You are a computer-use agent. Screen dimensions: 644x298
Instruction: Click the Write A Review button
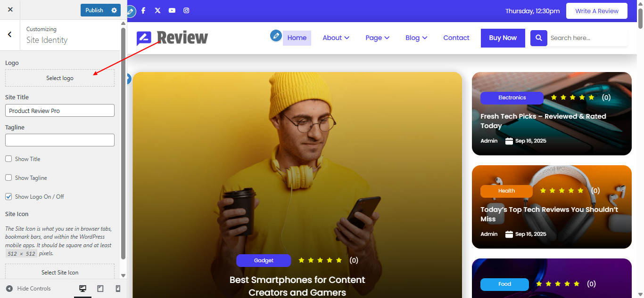[x=597, y=11]
